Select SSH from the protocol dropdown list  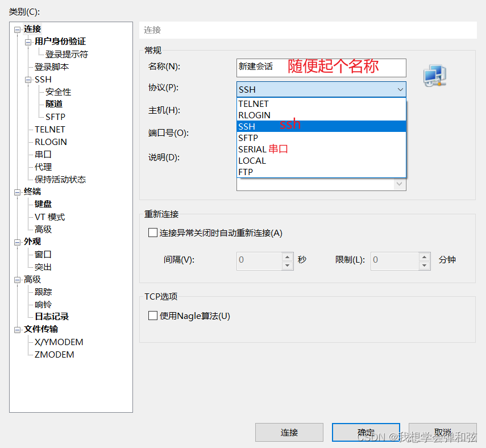321,126
